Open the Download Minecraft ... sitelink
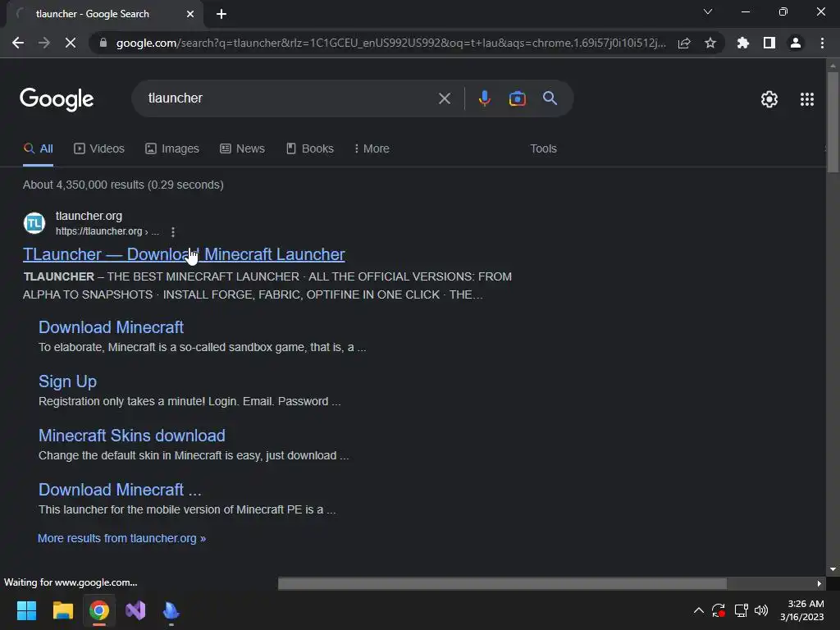The height and width of the screenshot is (630, 840). tap(120, 490)
